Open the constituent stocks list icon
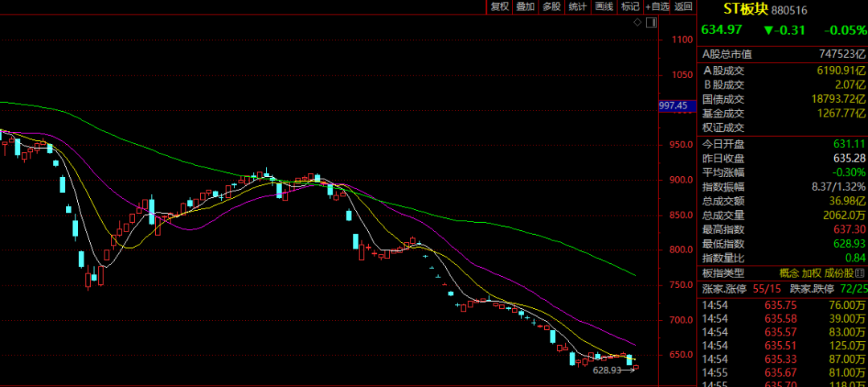 click(x=860, y=274)
